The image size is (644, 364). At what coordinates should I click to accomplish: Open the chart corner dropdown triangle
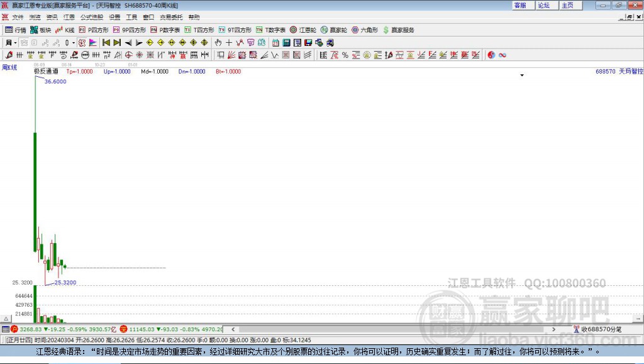point(522,76)
